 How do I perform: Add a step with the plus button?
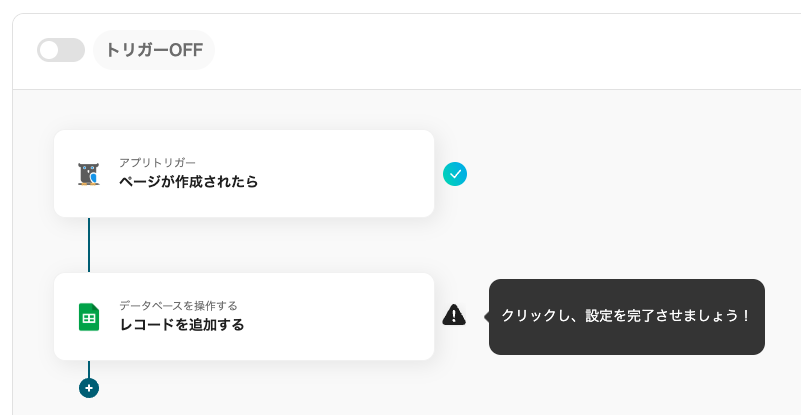tap(89, 387)
